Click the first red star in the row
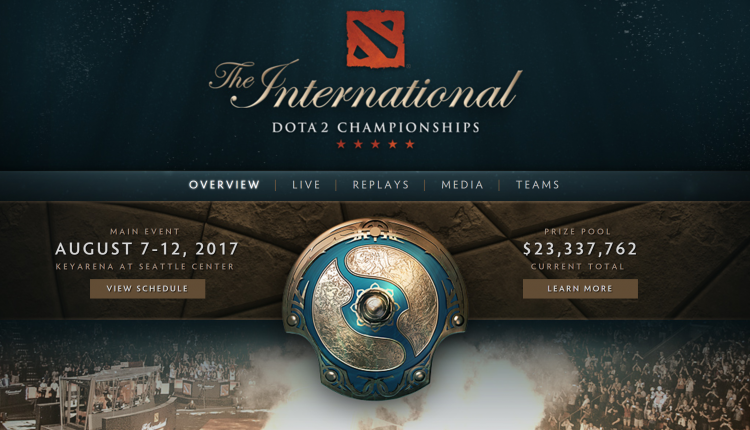Screen dimensions: 750x430 [x=341, y=144]
